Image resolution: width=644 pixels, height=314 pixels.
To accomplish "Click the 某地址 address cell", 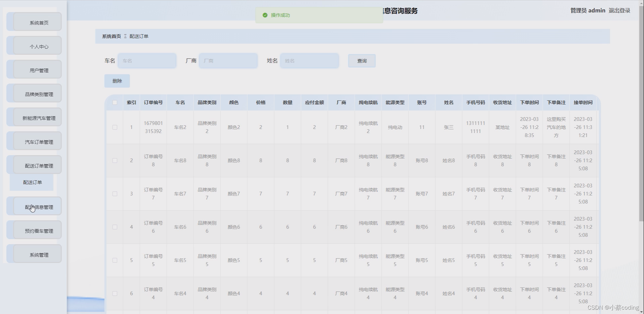I will 503,127.
